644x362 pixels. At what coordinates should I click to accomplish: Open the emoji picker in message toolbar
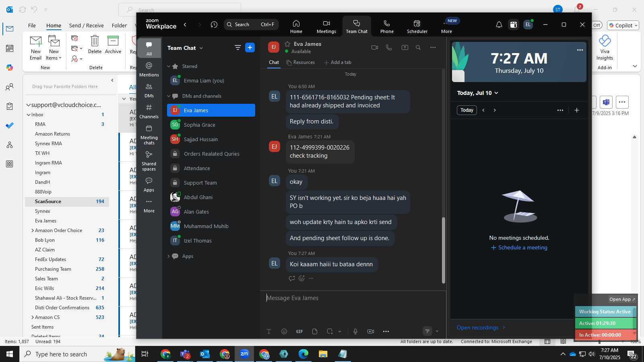[x=284, y=331]
